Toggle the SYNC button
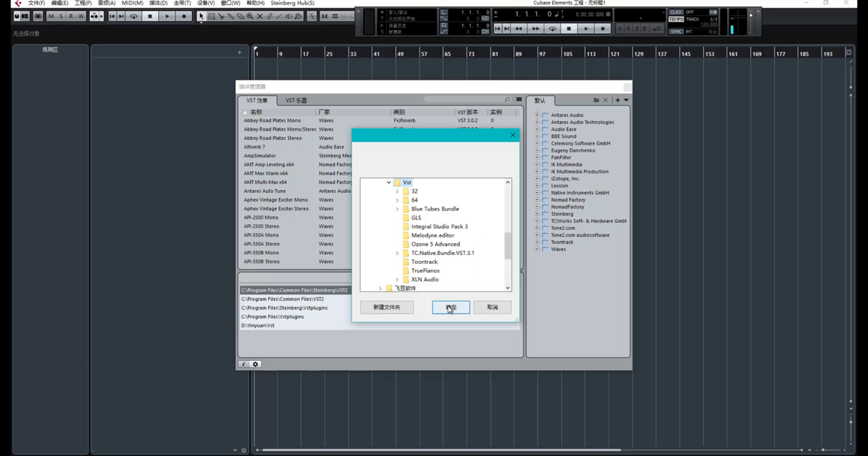Image resolution: width=868 pixels, height=456 pixels. coord(676,31)
